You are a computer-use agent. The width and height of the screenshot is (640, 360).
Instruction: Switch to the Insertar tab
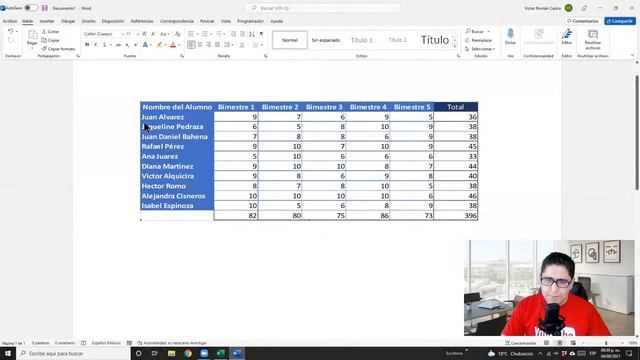click(x=47, y=21)
